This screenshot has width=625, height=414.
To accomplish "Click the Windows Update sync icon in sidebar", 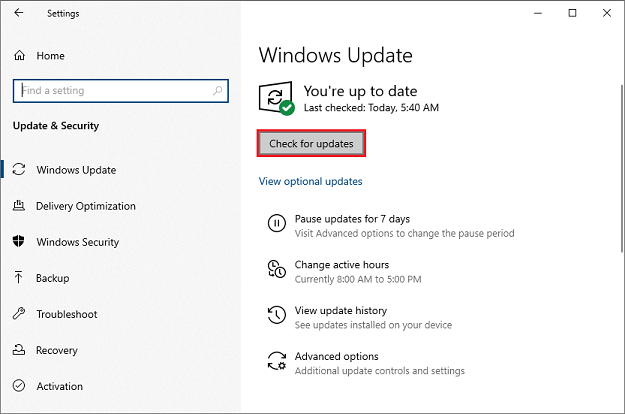I will click(x=19, y=170).
